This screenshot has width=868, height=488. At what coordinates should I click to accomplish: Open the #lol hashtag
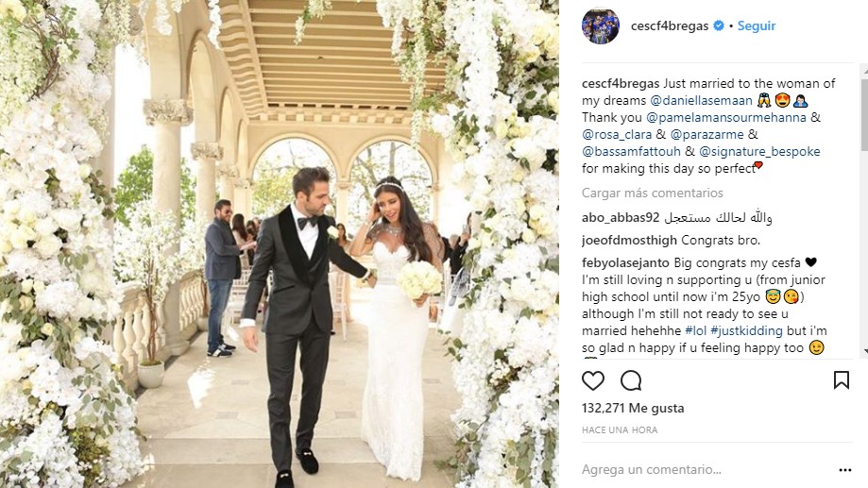695,331
